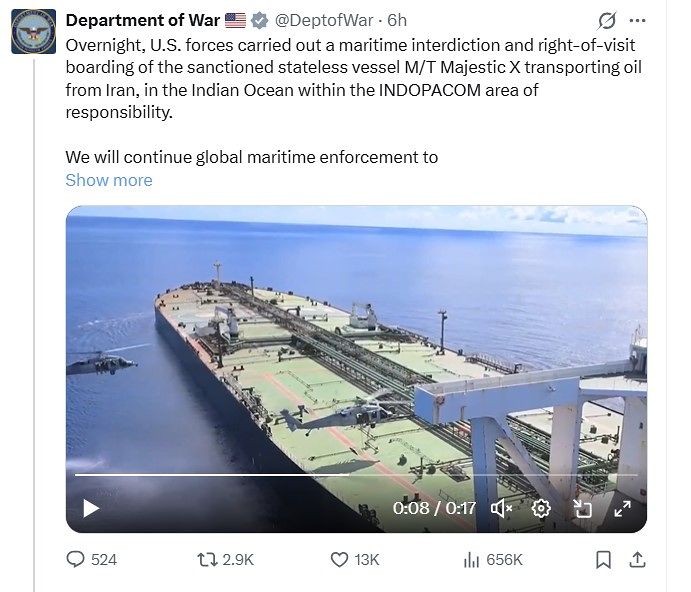Open the video settings gear menu

pos(541,508)
